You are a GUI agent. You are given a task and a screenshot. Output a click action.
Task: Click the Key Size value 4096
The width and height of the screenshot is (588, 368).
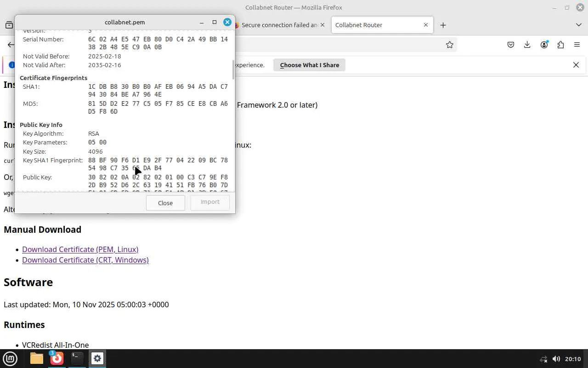pyautogui.click(x=96, y=151)
